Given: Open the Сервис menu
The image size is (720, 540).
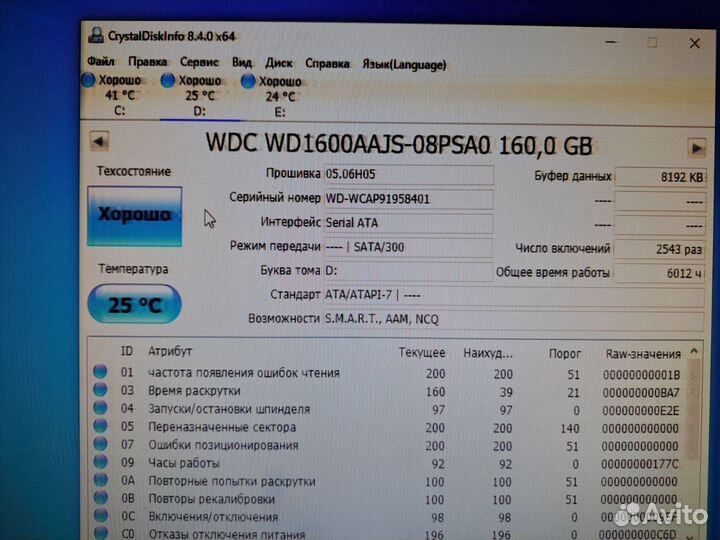Looking at the screenshot, I should [x=199, y=62].
